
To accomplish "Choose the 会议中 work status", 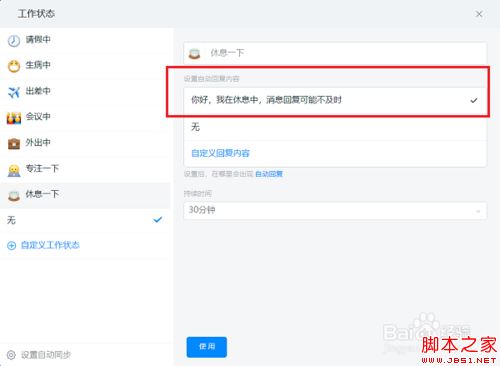I will pos(85,117).
